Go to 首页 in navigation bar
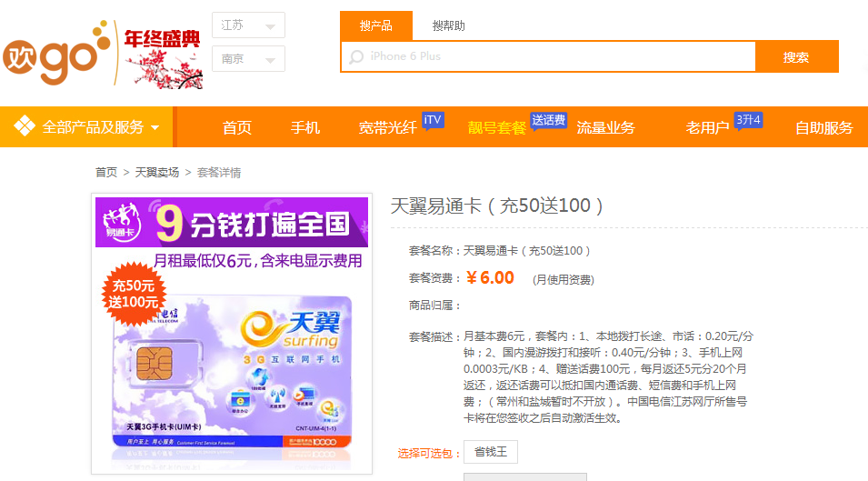The height and width of the screenshot is (481, 868). (237, 128)
